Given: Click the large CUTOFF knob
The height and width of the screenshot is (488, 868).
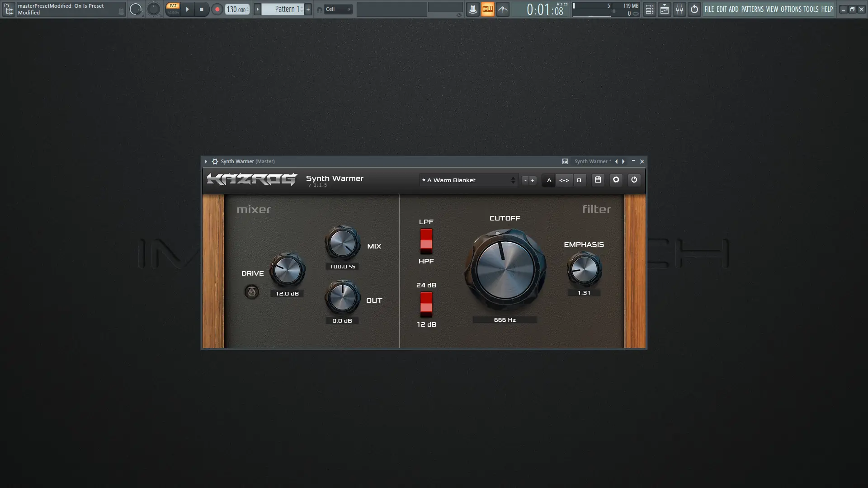Looking at the screenshot, I should (505, 269).
